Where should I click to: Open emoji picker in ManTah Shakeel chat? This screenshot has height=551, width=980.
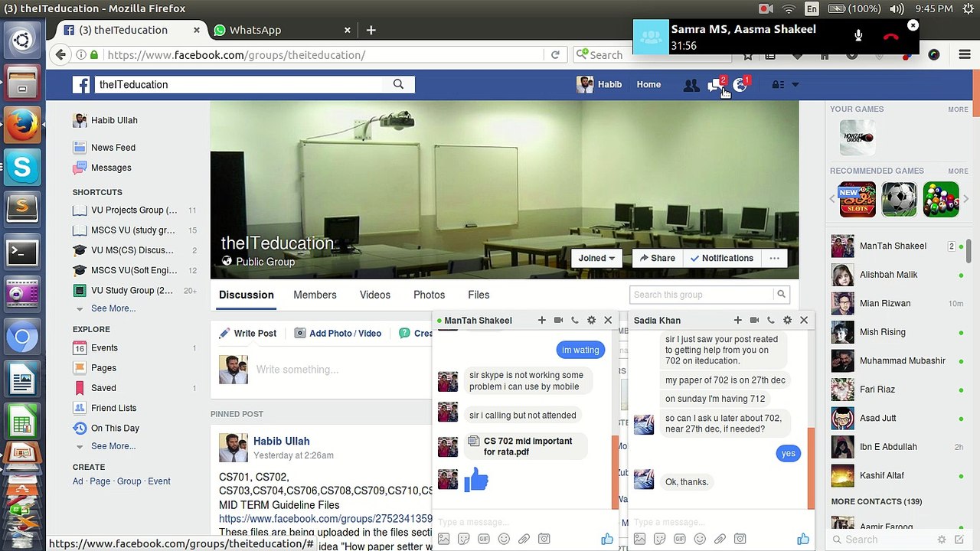coord(504,539)
